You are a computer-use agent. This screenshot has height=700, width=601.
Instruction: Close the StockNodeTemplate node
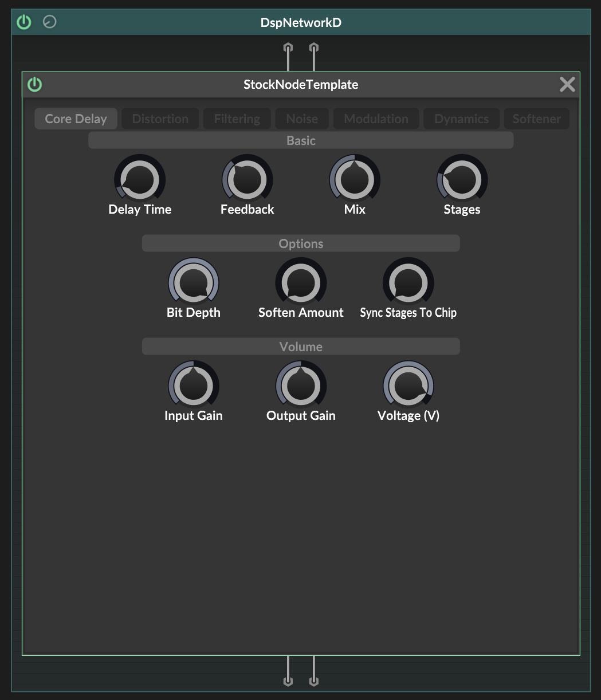point(567,84)
